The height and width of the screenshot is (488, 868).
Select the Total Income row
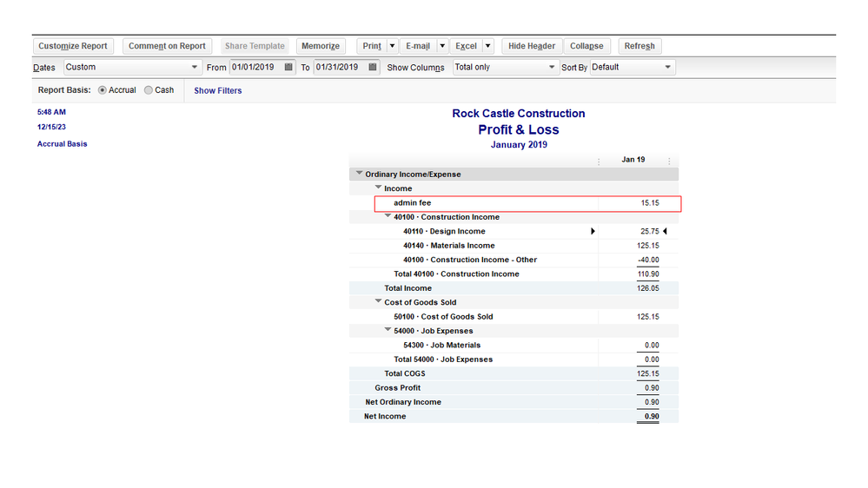[x=514, y=288]
